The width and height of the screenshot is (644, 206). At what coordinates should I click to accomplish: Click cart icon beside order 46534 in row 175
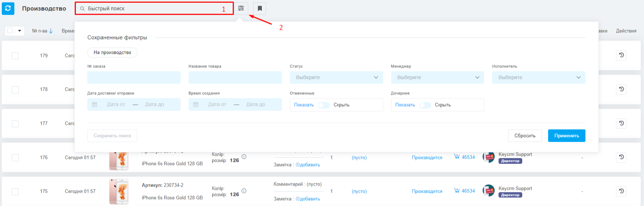(x=457, y=191)
